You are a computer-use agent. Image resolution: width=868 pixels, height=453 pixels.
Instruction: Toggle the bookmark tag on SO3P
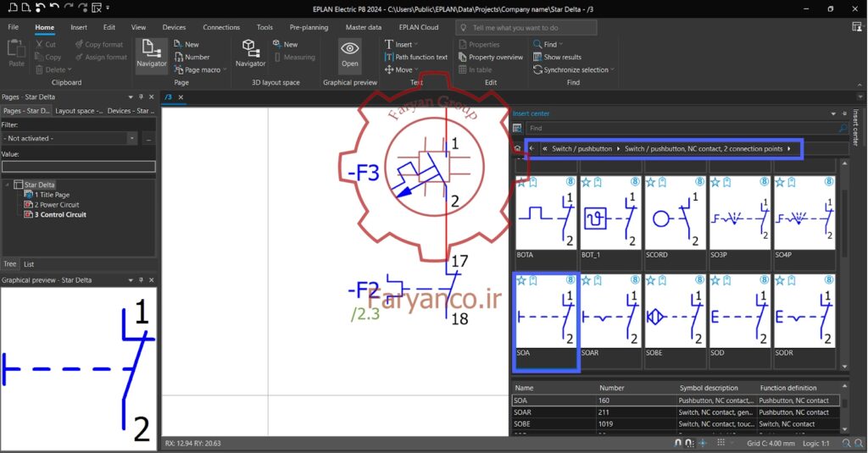[727, 183]
